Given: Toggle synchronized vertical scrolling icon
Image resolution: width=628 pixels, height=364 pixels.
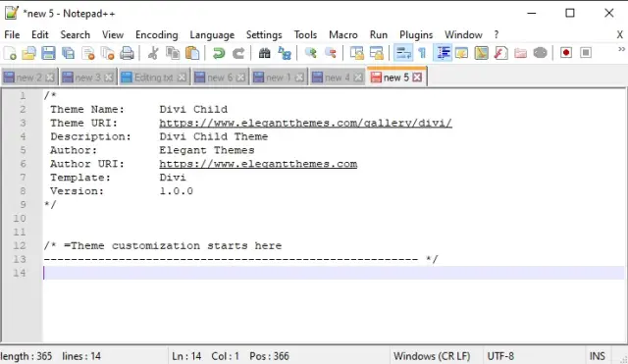Looking at the screenshot, I should (356, 53).
